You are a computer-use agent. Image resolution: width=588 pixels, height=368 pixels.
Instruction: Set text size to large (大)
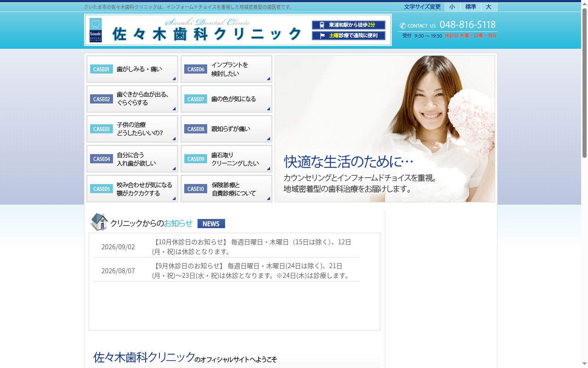pyautogui.click(x=489, y=7)
